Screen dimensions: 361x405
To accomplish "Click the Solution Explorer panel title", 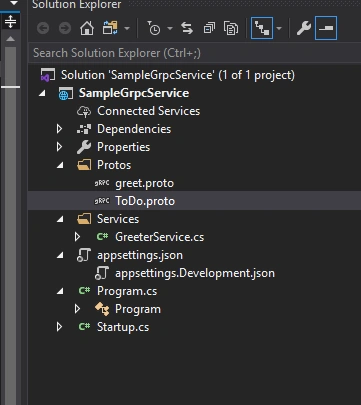I will click(76, 4).
